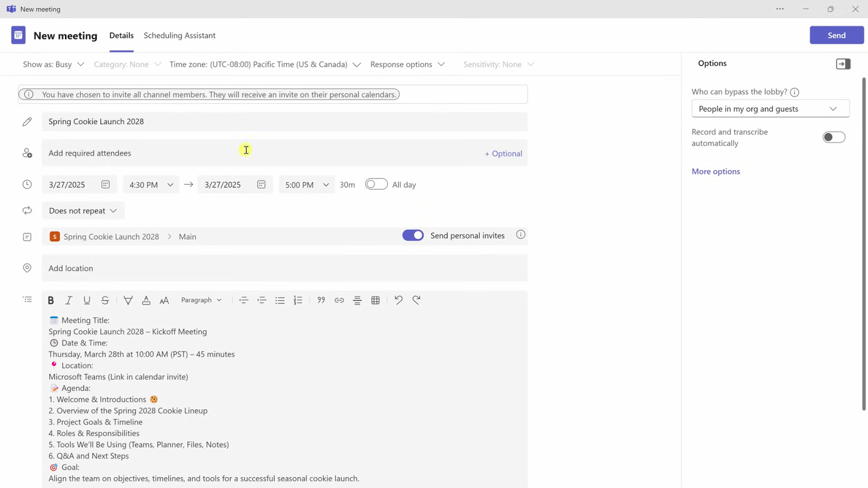This screenshot has height=488, width=868.
Task: Toggle the All day switch
Action: point(376,184)
